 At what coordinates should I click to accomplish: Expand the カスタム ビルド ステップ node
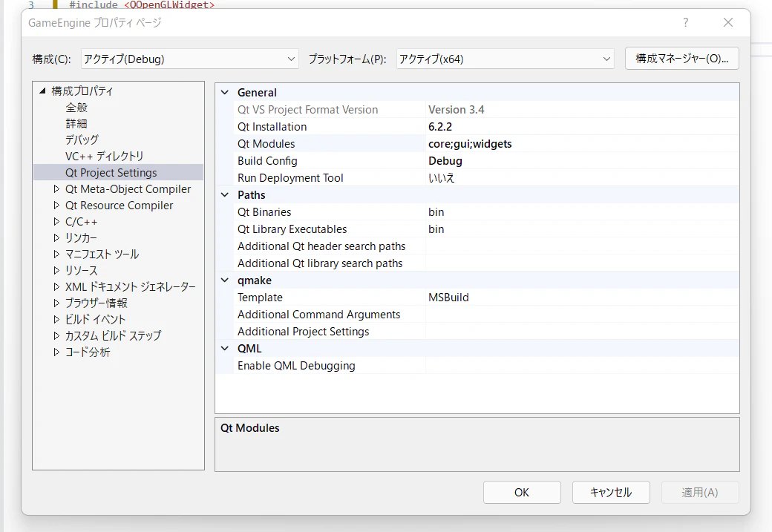[x=56, y=335]
